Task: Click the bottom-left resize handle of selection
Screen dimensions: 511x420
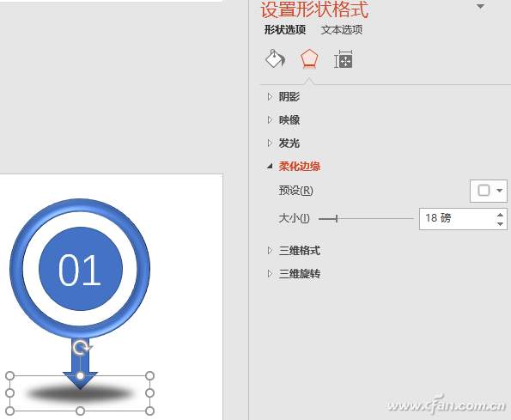Action: 10,411
